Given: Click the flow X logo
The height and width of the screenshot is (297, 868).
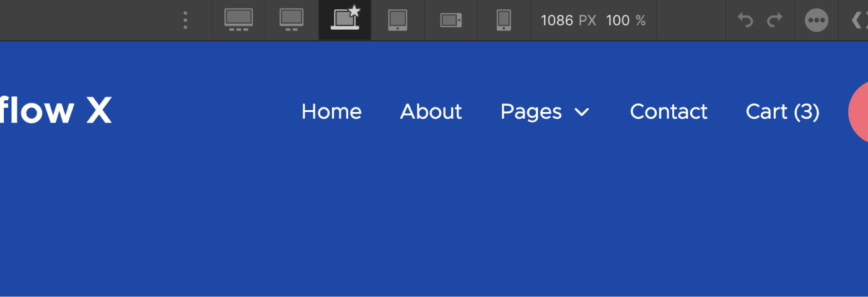Looking at the screenshot, I should (x=56, y=111).
